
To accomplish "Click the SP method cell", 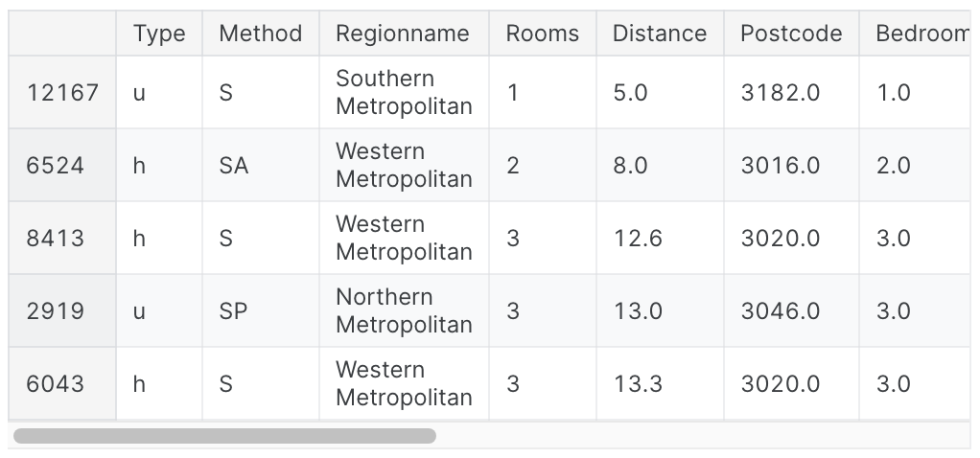I will (260, 311).
